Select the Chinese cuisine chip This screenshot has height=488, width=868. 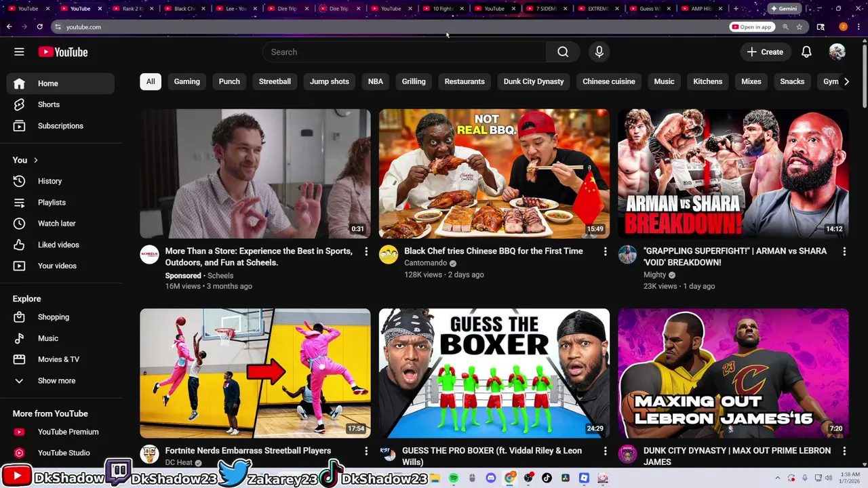[x=609, y=81]
